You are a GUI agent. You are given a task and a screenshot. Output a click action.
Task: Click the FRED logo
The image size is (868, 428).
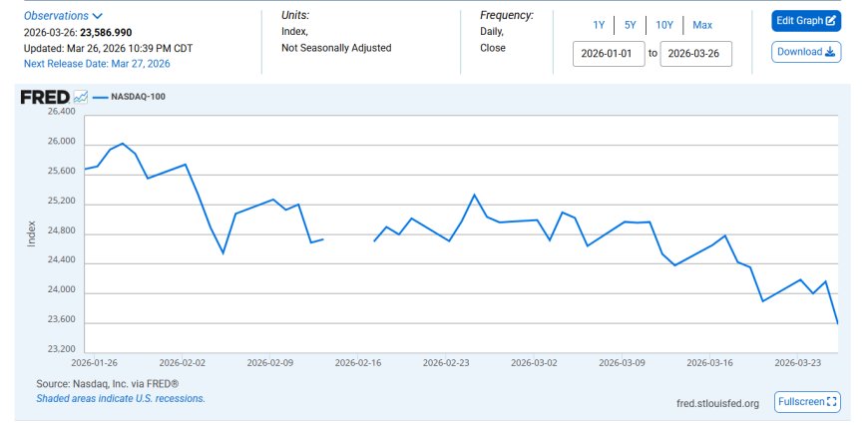[45, 97]
